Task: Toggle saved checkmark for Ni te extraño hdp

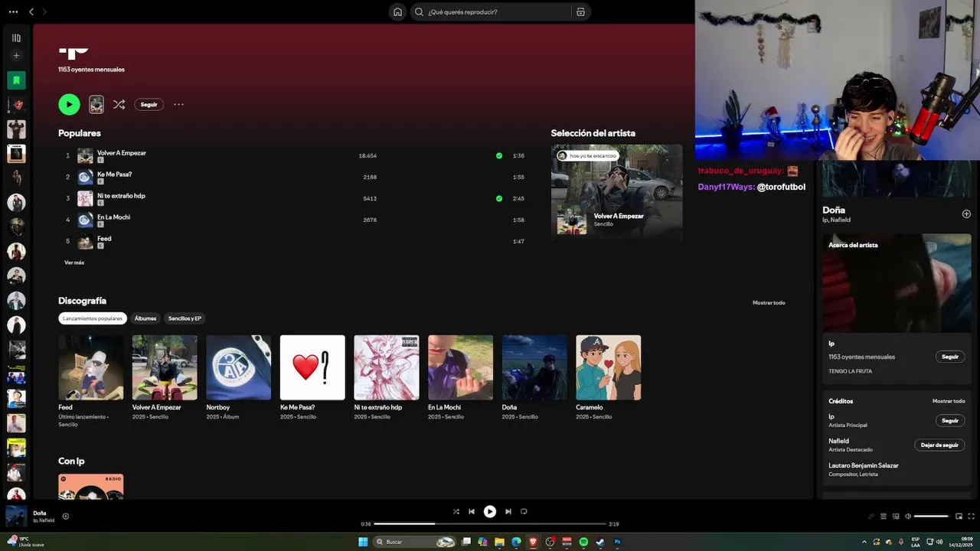Action: tap(499, 198)
